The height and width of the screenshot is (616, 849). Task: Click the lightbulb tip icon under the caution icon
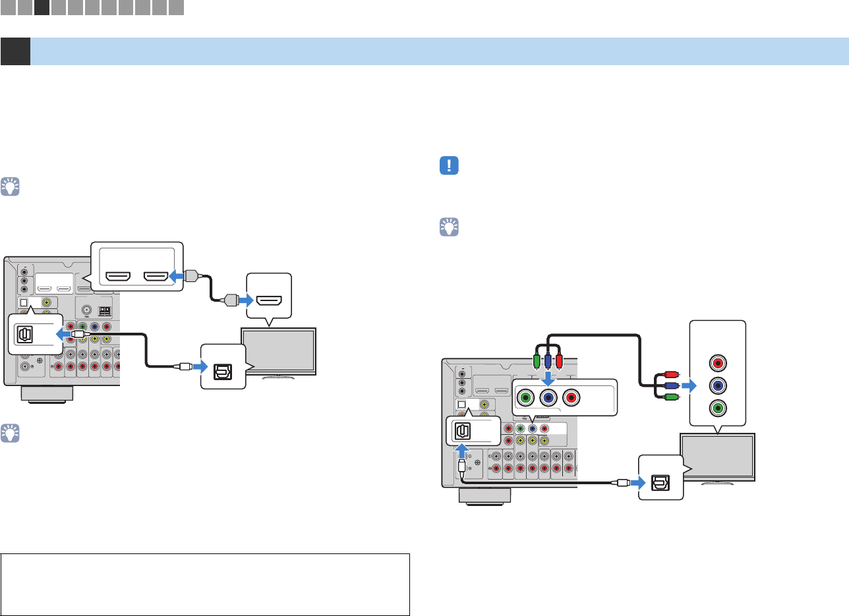(448, 227)
